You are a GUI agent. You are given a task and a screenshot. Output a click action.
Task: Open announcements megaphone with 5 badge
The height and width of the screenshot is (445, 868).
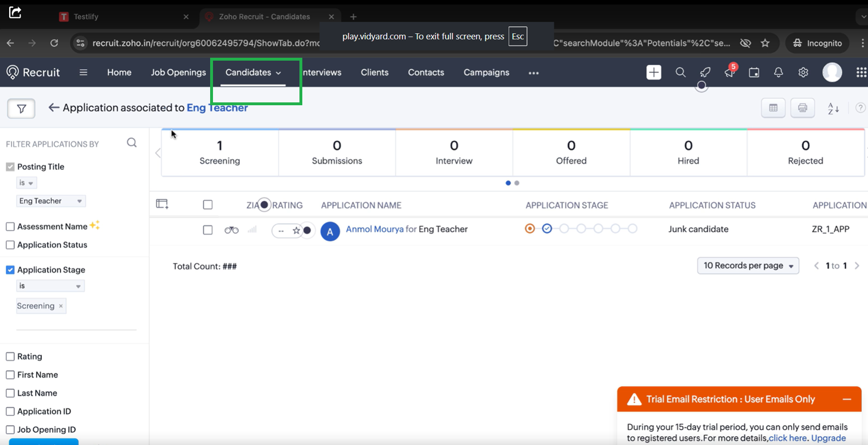729,72
